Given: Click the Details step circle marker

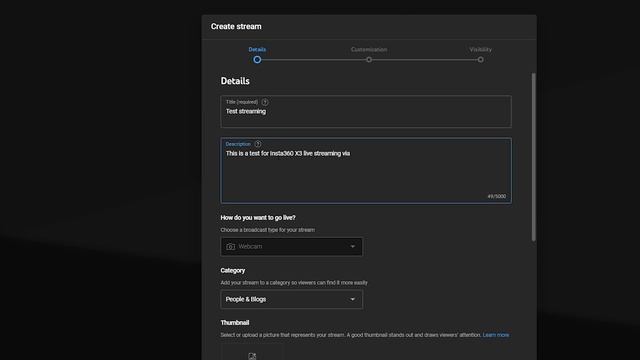Looking at the screenshot, I should tap(257, 60).
